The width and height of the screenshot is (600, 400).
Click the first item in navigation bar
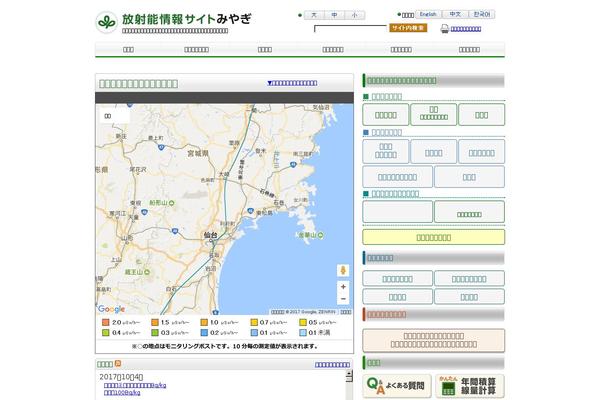click(129, 49)
